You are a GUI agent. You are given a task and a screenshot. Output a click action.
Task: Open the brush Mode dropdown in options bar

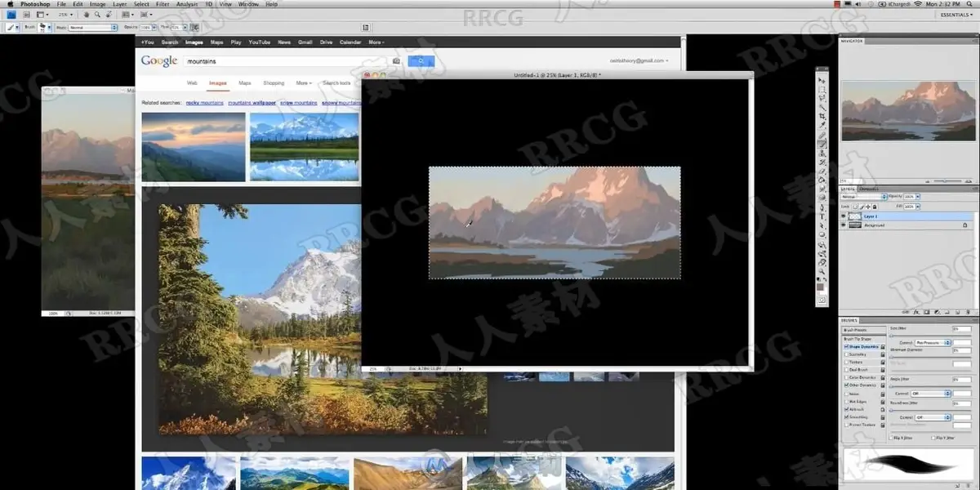(x=92, y=27)
